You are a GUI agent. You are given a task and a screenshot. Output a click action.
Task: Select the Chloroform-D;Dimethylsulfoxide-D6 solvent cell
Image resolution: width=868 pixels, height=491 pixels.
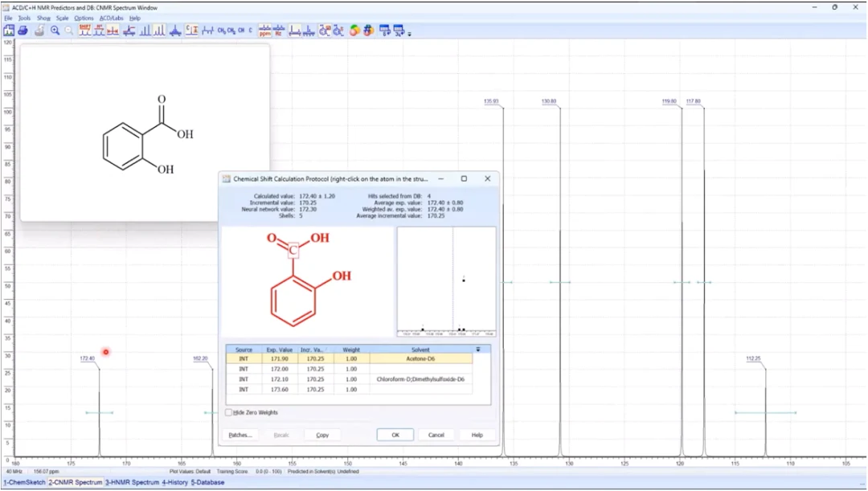coord(420,380)
